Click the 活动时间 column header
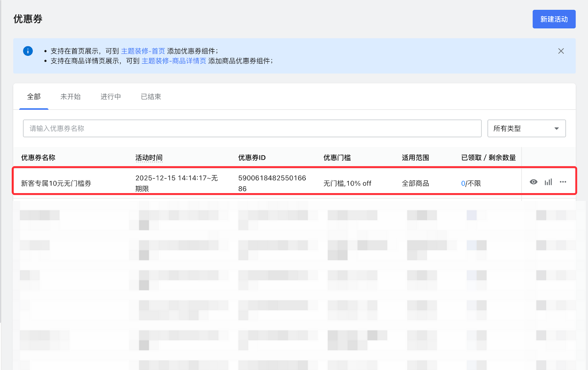 coord(149,158)
